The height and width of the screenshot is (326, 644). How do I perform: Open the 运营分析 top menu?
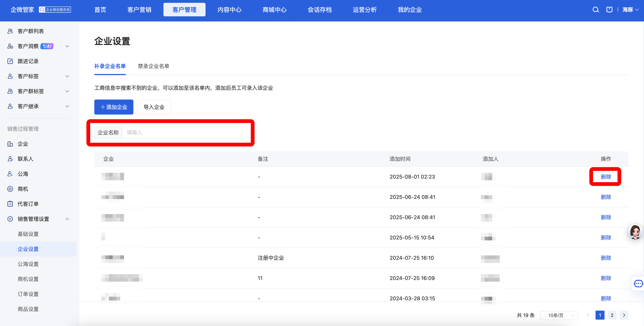click(364, 10)
